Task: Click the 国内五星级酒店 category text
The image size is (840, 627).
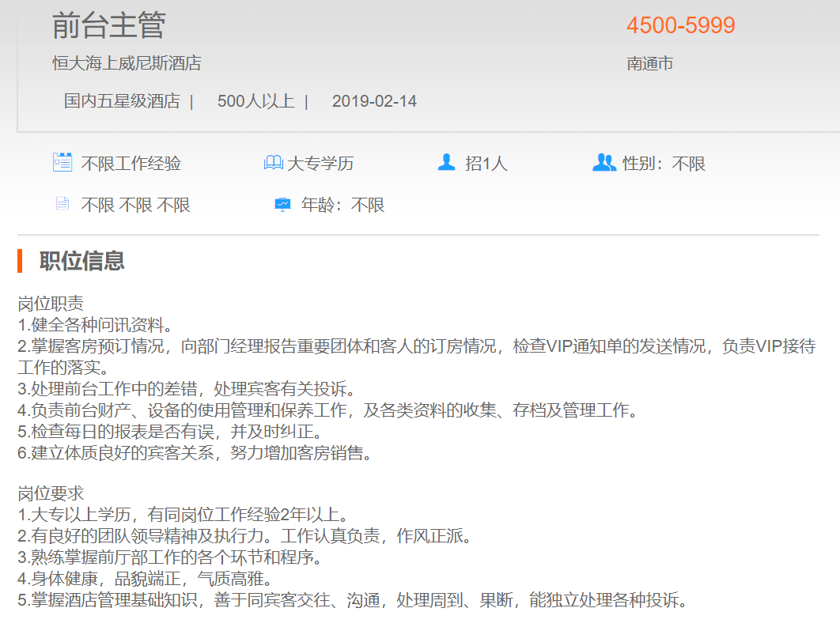Action: point(122,101)
